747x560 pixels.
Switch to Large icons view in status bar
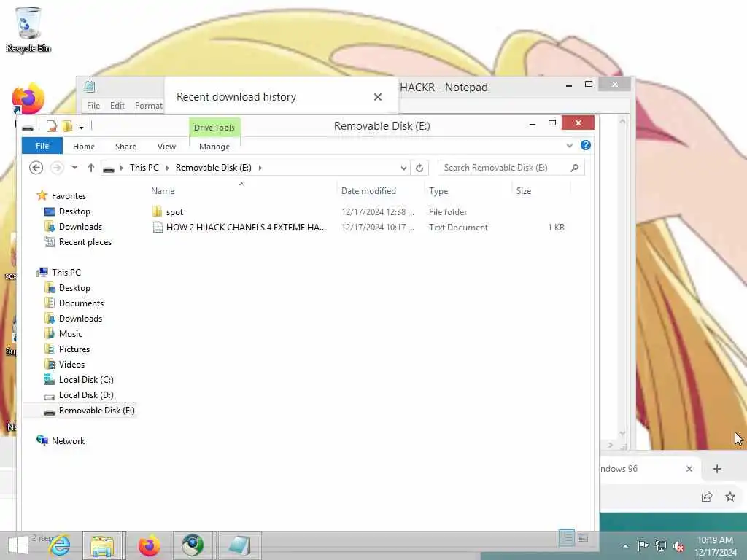click(x=583, y=538)
